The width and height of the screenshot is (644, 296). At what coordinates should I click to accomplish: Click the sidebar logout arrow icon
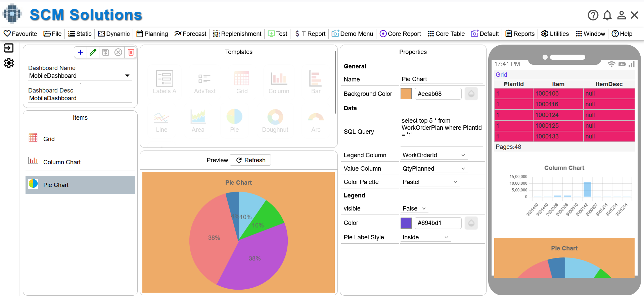tap(9, 48)
